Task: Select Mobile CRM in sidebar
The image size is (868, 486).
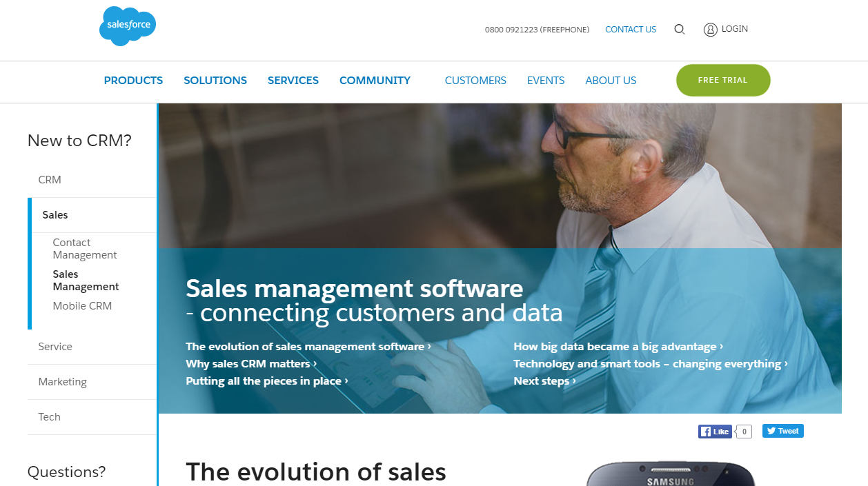Action: tap(82, 306)
